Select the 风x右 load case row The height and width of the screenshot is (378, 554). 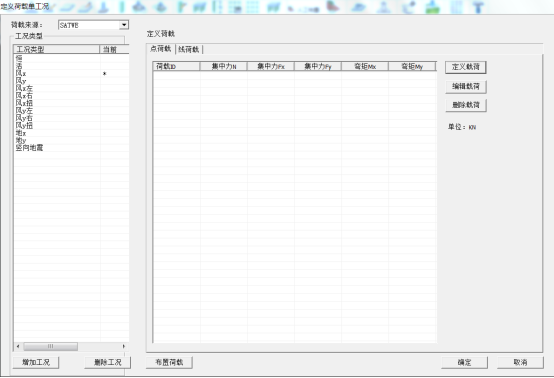[72, 96]
